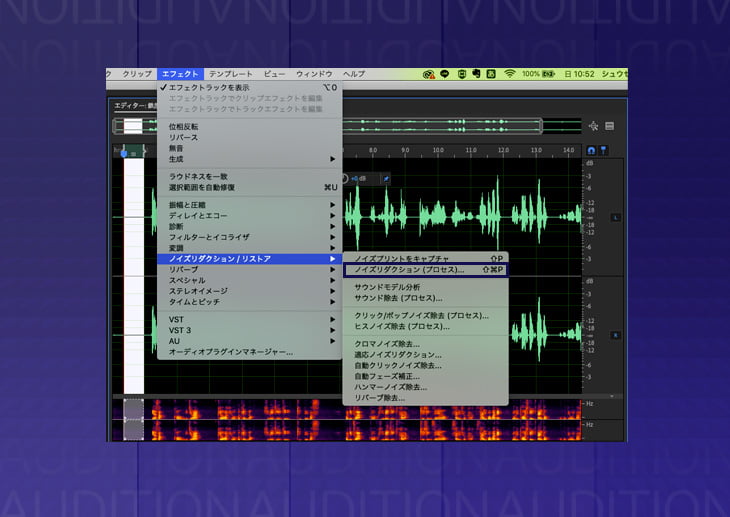The width and height of the screenshot is (730, 517).
Task: Click the zoom navigator icon right of the overview
Action: pyautogui.click(x=593, y=126)
